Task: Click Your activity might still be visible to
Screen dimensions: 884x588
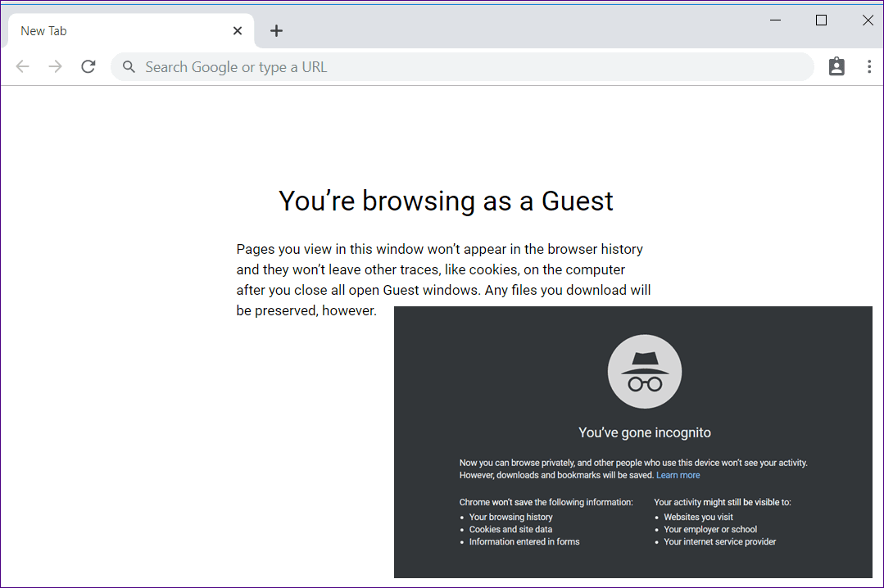Action: pos(723,502)
